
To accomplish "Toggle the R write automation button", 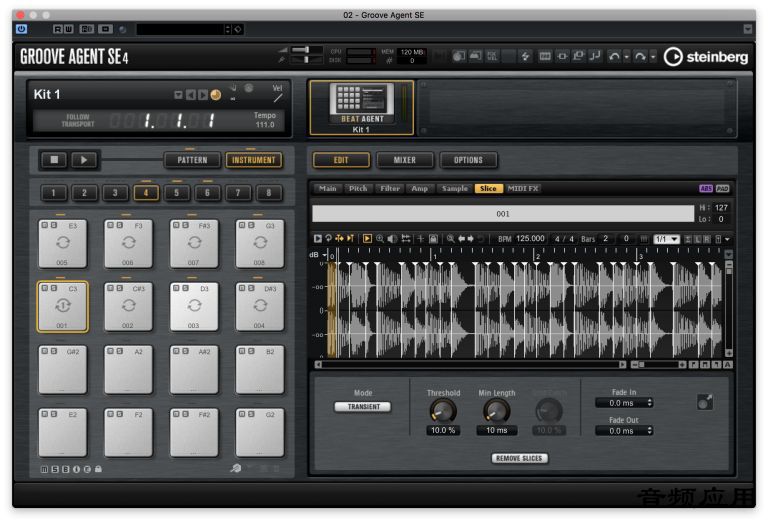I will (58, 29).
